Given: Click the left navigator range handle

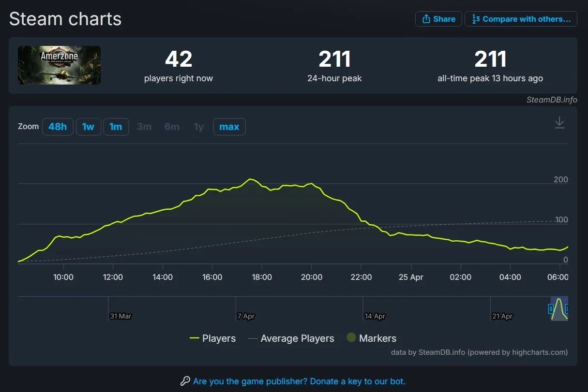Looking at the screenshot, I should (551, 308).
